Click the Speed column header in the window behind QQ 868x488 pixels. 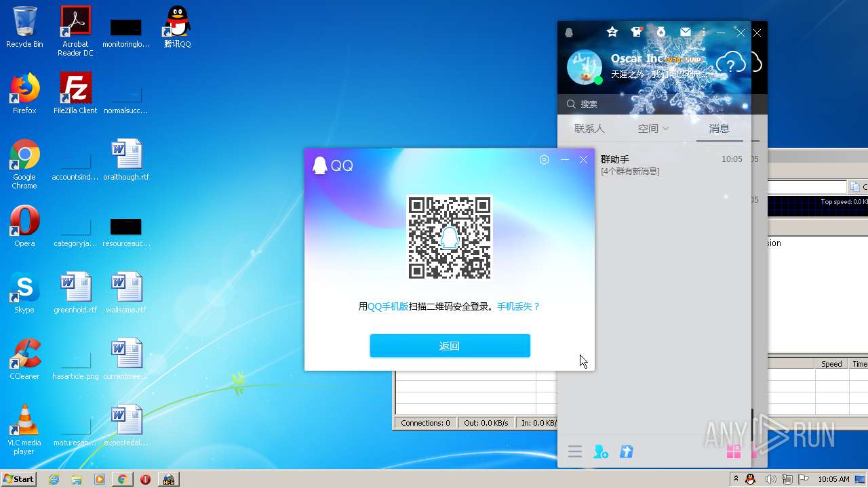831,364
